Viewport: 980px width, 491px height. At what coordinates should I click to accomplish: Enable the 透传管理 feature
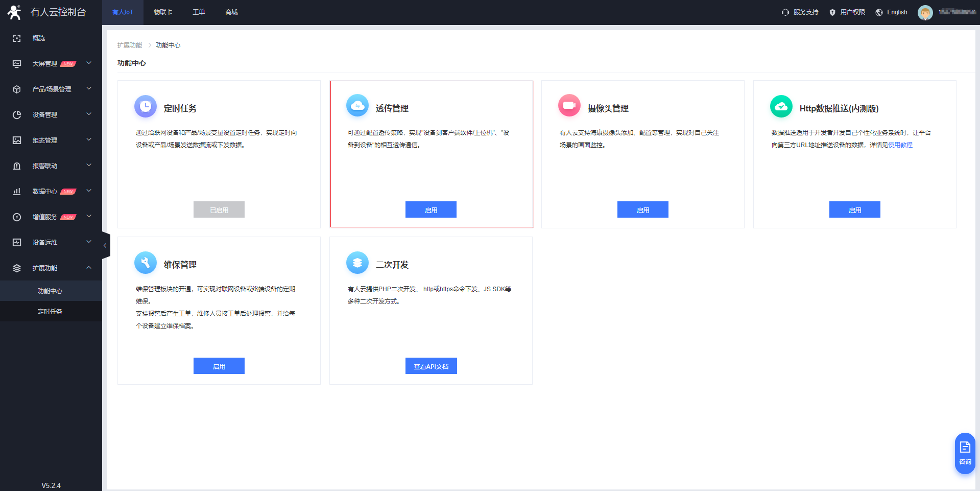click(431, 209)
